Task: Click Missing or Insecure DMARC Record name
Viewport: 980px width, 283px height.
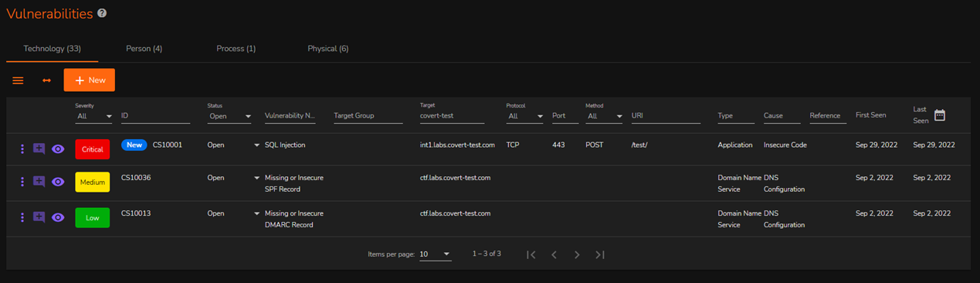Action: 294,219
